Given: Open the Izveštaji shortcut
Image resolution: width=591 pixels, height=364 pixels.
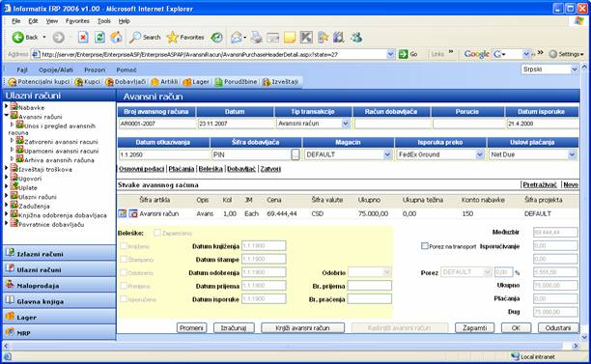Looking at the screenshot, I should 280,82.
